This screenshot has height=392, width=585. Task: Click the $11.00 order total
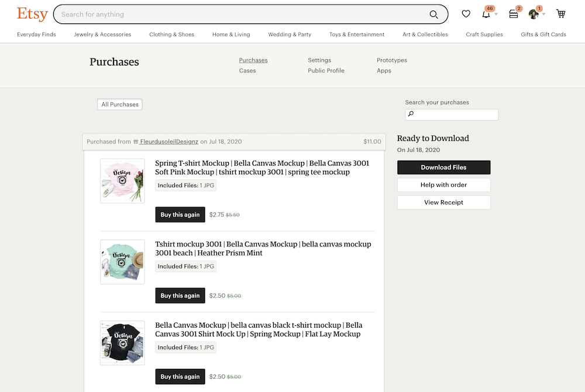[x=372, y=142]
